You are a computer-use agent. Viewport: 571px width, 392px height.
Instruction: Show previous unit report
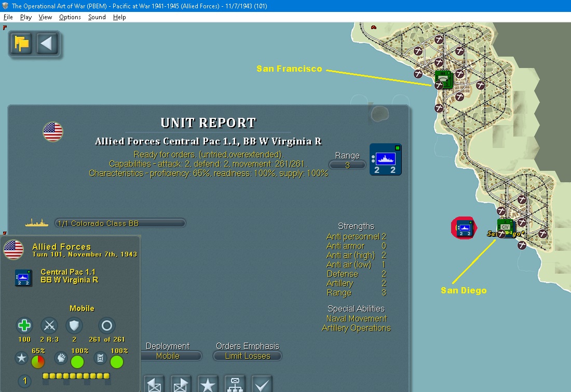click(154, 384)
